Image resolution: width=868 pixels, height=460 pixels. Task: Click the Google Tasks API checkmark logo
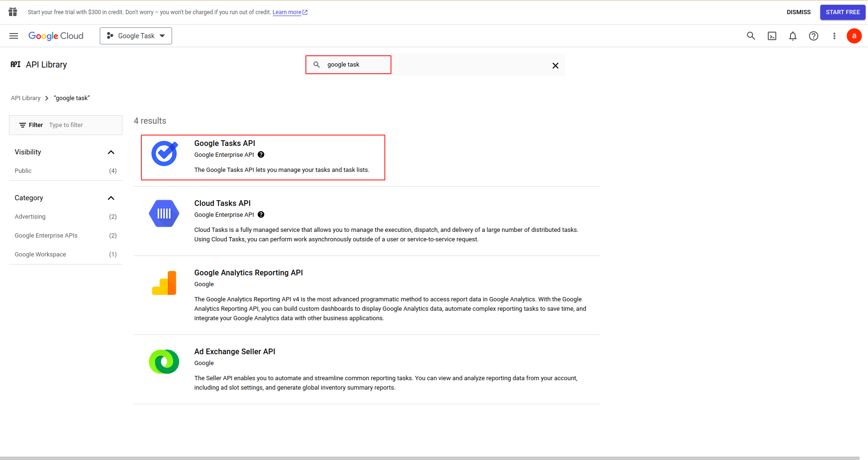pos(164,153)
